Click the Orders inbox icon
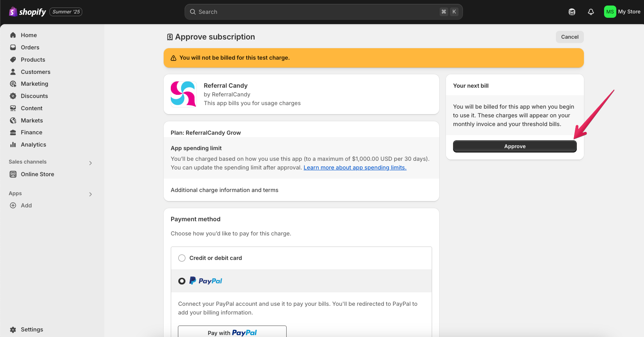Image resolution: width=644 pixels, height=337 pixels. (13, 47)
